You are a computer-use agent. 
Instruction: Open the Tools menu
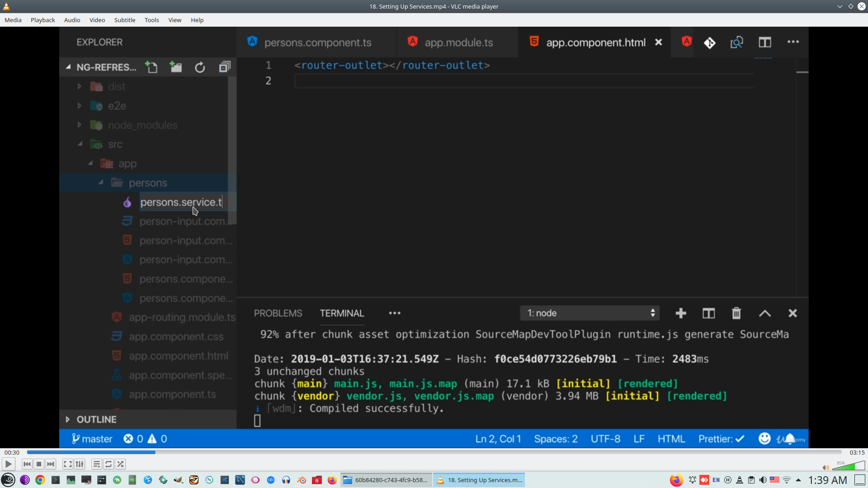[x=151, y=20]
